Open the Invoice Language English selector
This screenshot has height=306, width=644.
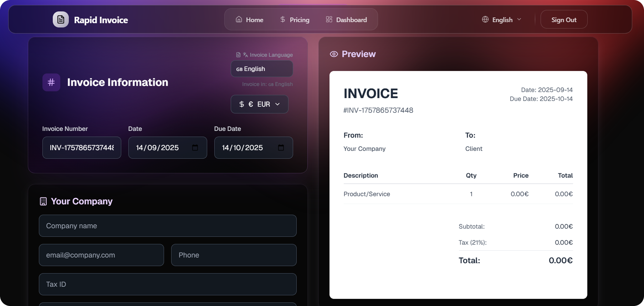pos(261,69)
